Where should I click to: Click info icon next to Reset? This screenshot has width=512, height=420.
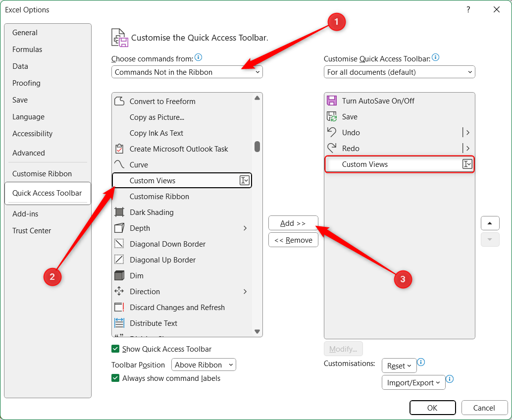click(421, 362)
